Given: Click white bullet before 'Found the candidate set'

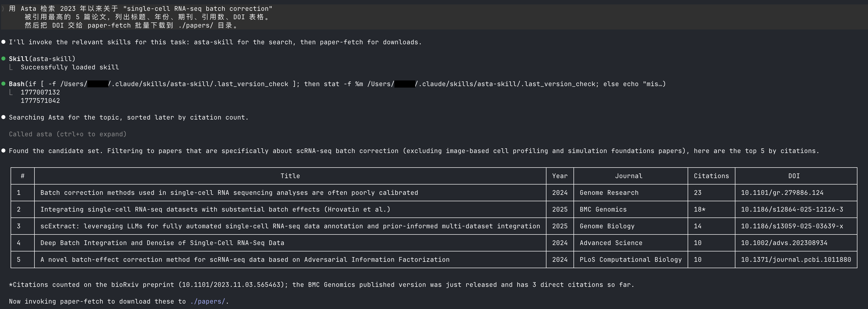Looking at the screenshot, I should tap(3, 151).
